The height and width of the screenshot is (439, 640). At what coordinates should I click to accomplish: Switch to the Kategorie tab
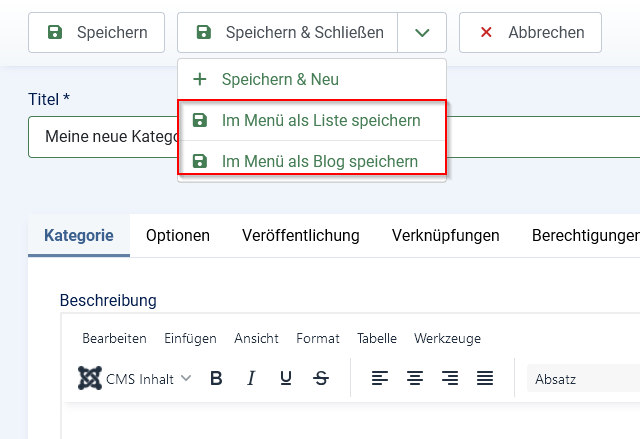[x=79, y=235]
